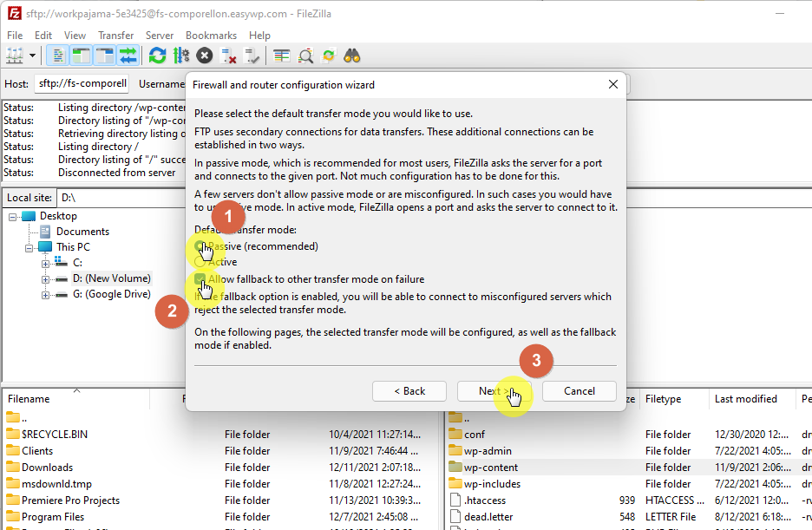
Task: Click '12/11/2021 2:07:18...' Downloads date cell
Action: [375, 468]
